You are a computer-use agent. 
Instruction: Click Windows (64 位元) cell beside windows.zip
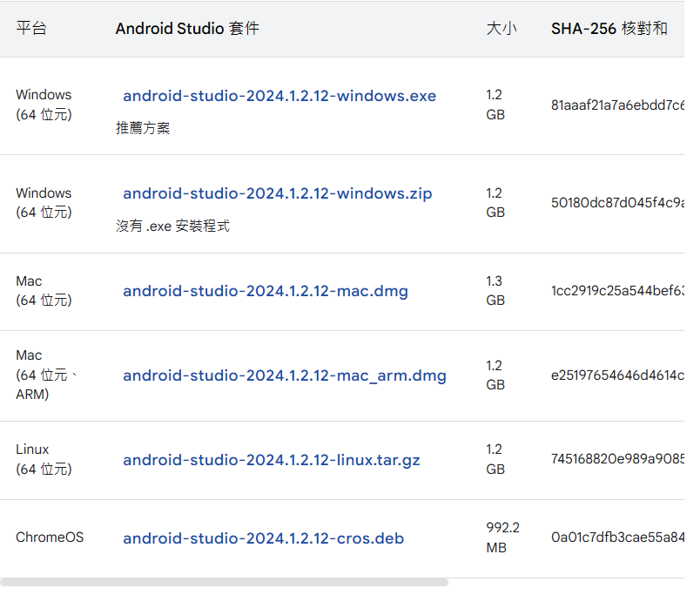[44, 203]
